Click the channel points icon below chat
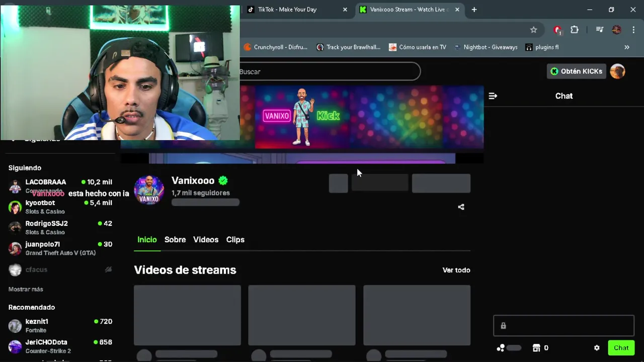 [501, 348]
